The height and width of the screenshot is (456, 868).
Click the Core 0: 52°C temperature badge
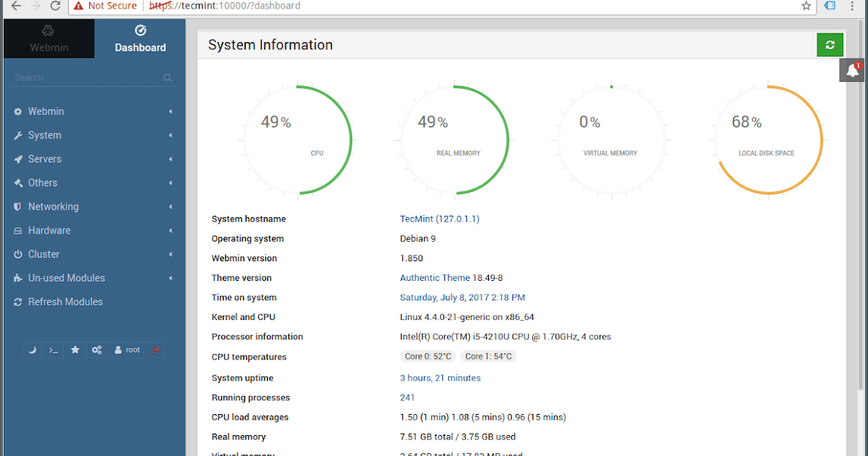click(x=427, y=356)
